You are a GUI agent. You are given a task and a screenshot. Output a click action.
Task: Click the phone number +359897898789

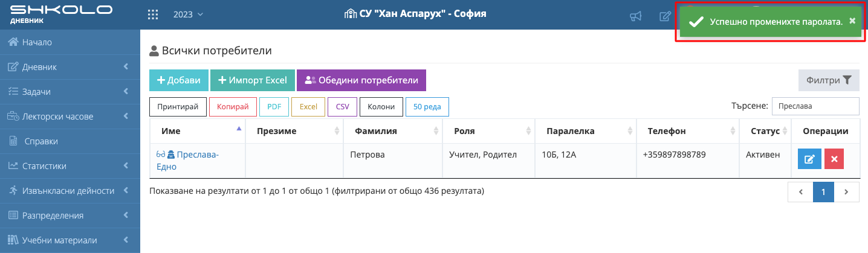coord(675,155)
